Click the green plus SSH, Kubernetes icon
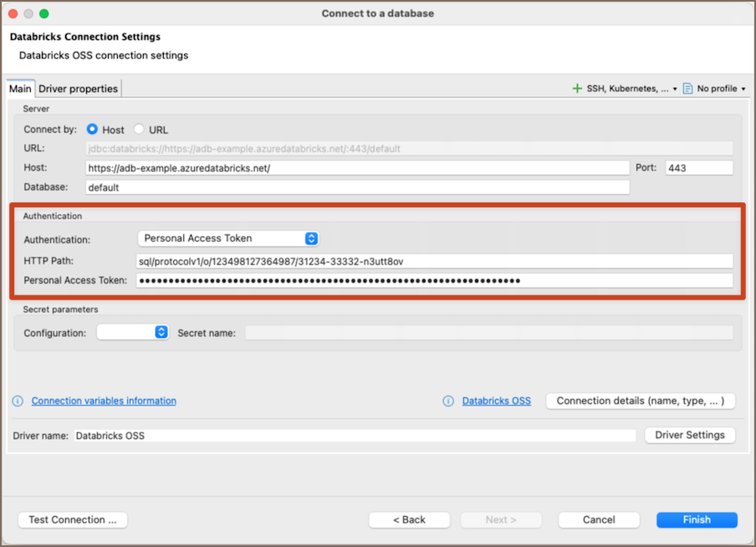The image size is (756, 547). click(577, 89)
